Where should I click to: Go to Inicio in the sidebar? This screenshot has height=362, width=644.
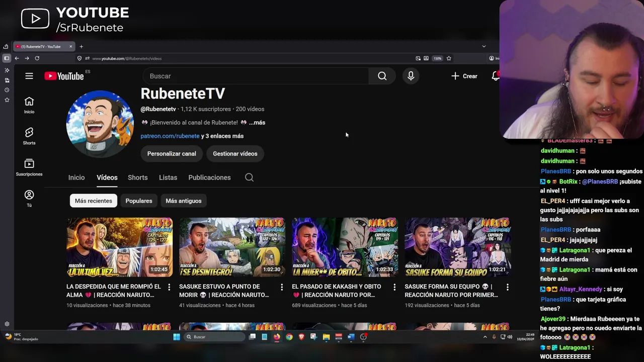coord(29,106)
